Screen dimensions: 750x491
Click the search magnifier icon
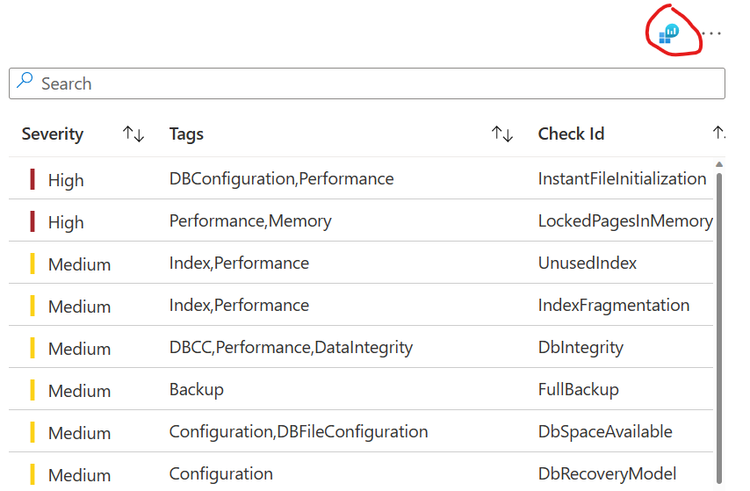pyautogui.click(x=25, y=82)
